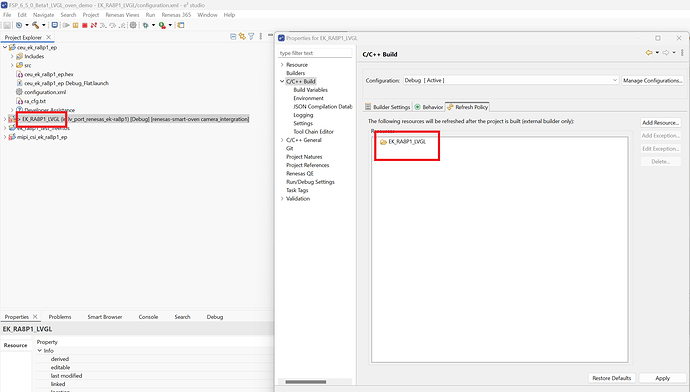Switch to Behavior tab
Image resolution: width=690 pixels, height=392 pixels.
point(429,107)
